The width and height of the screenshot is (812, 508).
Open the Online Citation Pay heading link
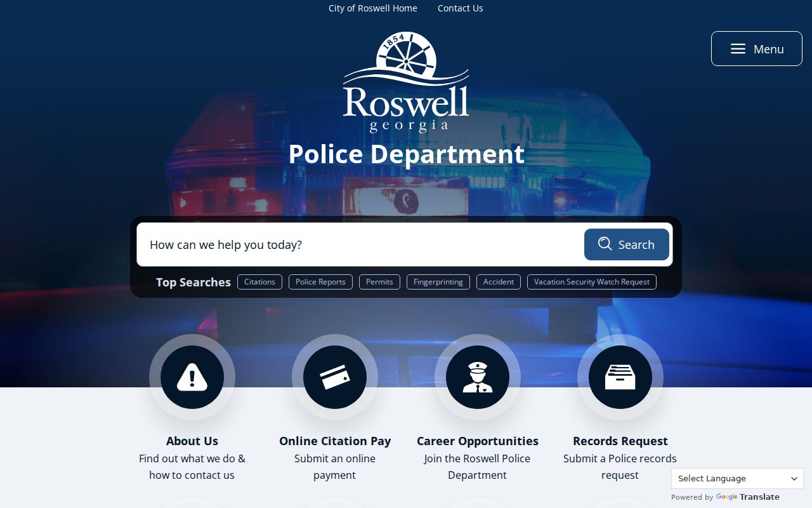pyautogui.click(x=335, y=441)
